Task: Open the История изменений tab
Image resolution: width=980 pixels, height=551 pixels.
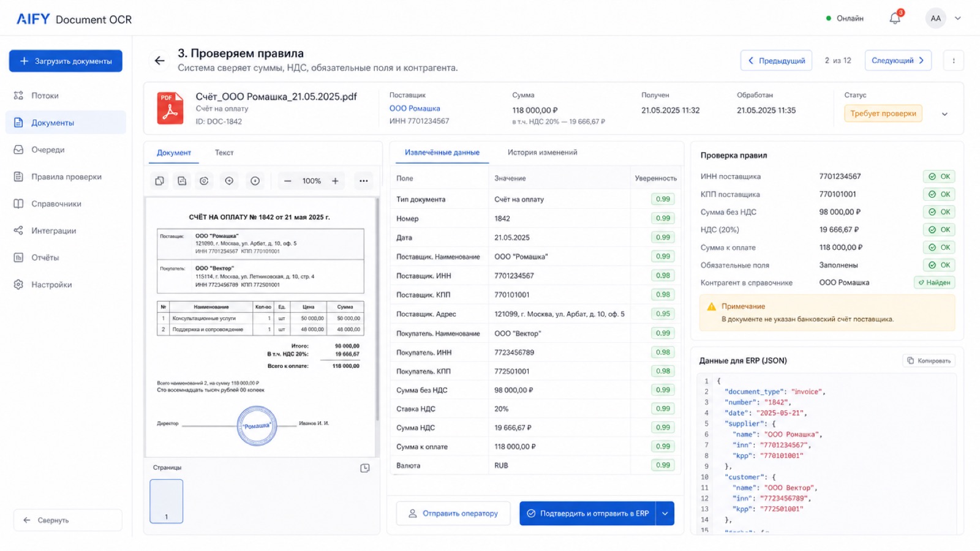Action: tap(542, 152)
